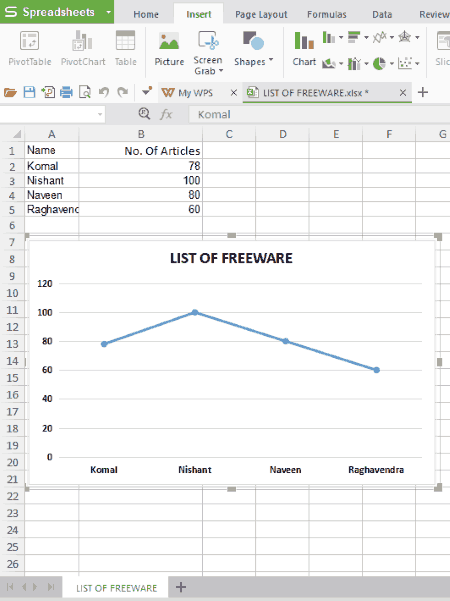Image resolution: width=450 pixels, height=601 pixels.
Task: Expand the Screen Grab dropdown arrow
Action: [221, 71]
